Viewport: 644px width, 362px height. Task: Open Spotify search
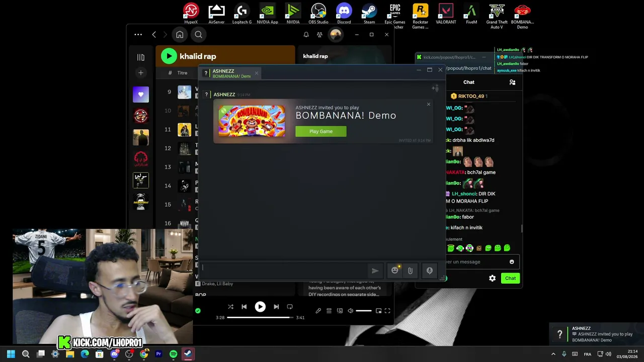pos(199,35)
